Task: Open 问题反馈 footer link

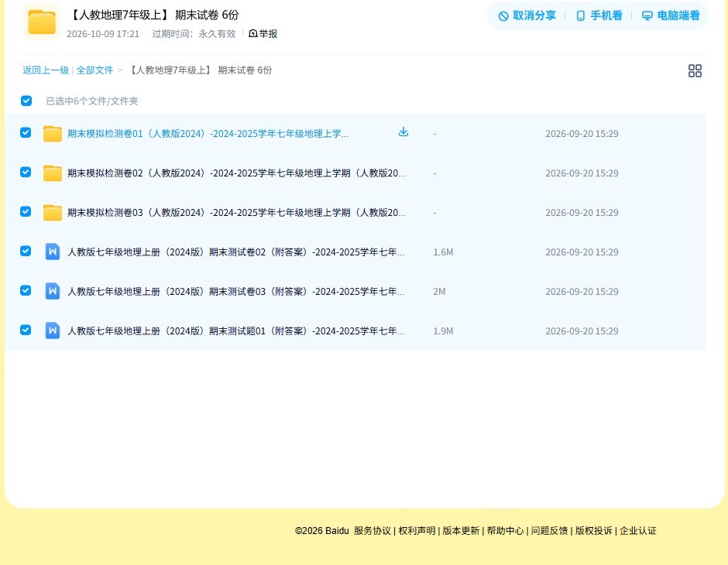Action: pyautogui.click(x=549, y=531)
